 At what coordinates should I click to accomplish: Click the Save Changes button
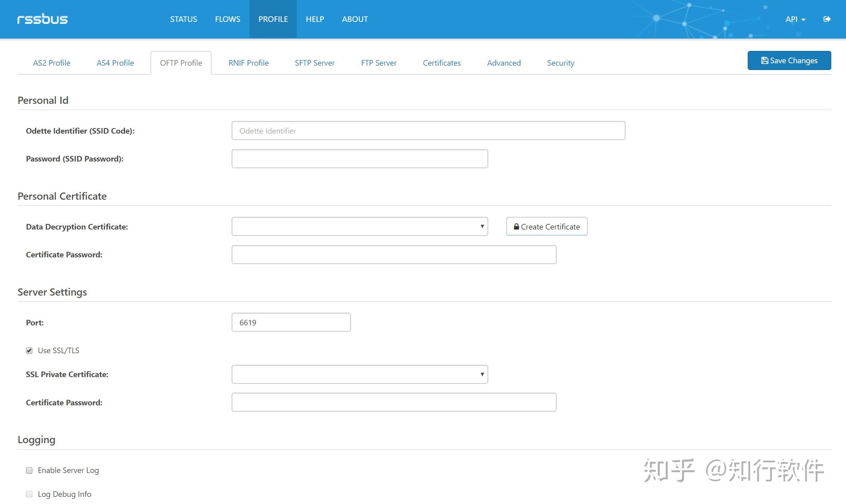789,60
